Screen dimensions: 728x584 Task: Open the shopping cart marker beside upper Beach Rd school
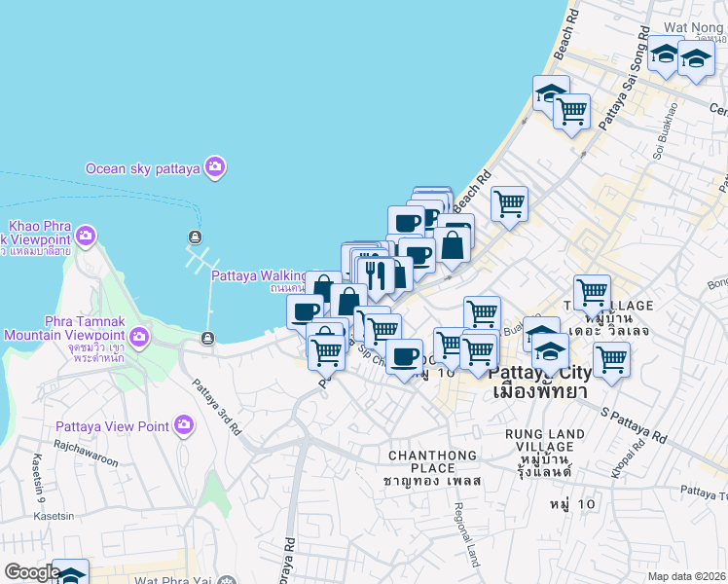572,112
